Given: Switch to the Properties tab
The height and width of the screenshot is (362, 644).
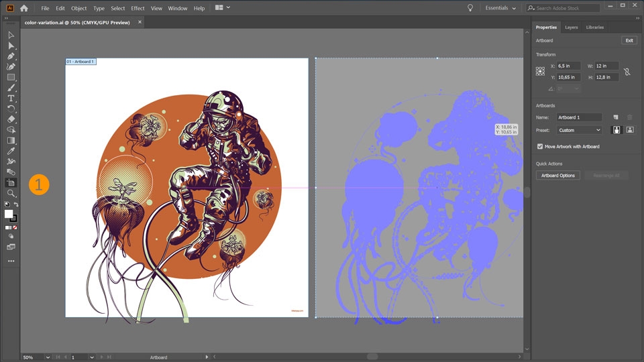Looking at the screenshot, I should (x=546, y=27).
